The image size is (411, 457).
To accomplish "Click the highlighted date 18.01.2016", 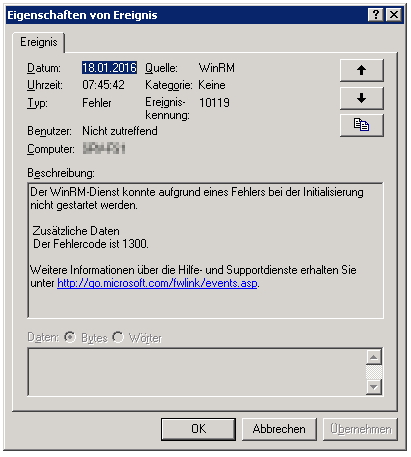I will (x=109, y=68).
